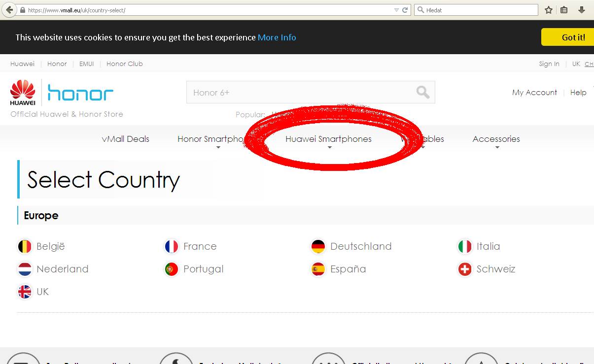Choose the België country name

51,246
